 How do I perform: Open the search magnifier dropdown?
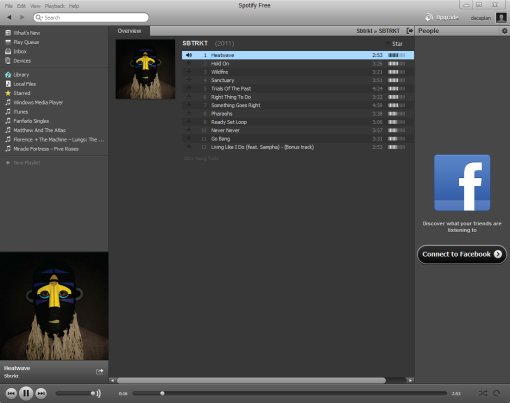coord(39,17)
